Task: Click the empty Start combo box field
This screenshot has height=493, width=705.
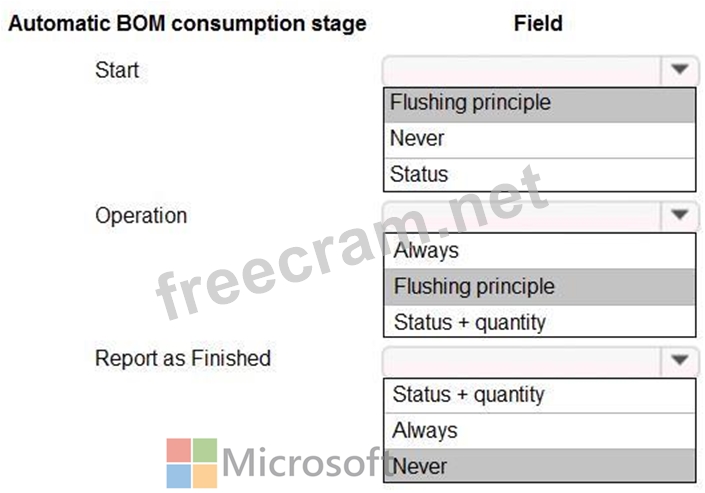Action: coord(522,70)
